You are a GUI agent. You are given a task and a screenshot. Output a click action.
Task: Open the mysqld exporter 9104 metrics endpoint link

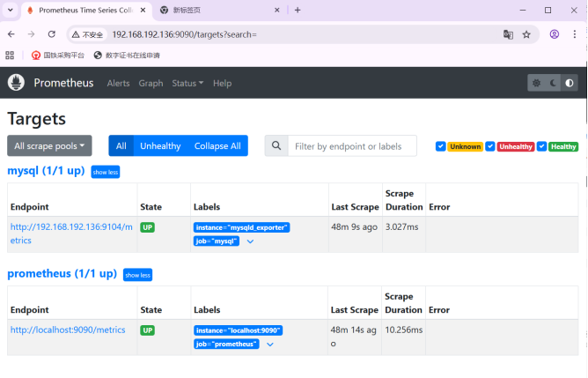pos(71,233)
